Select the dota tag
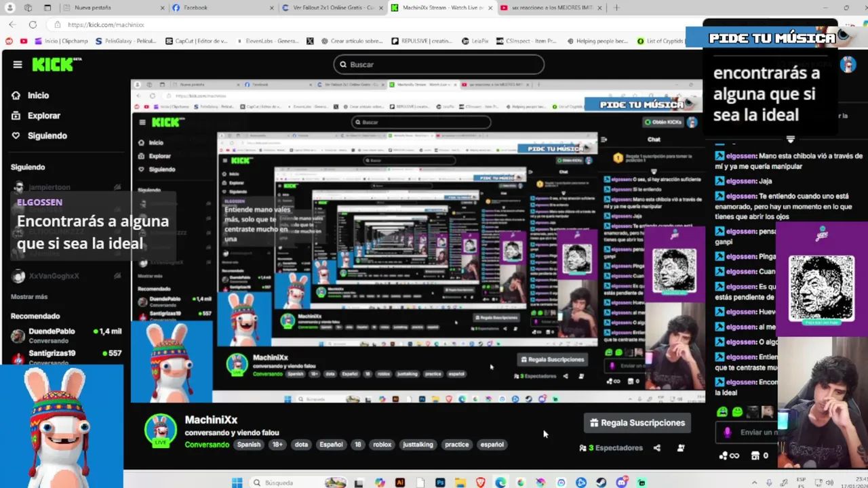 (301, 445)
